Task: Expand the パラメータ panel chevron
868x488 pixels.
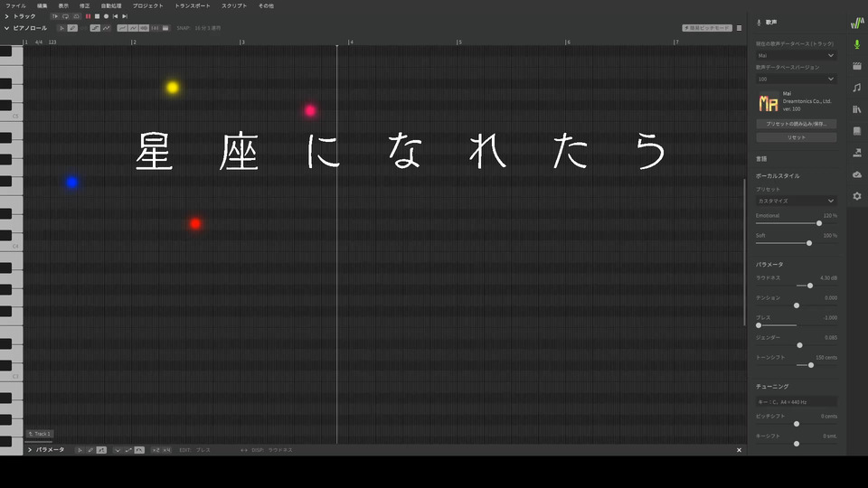Action: 30,450
